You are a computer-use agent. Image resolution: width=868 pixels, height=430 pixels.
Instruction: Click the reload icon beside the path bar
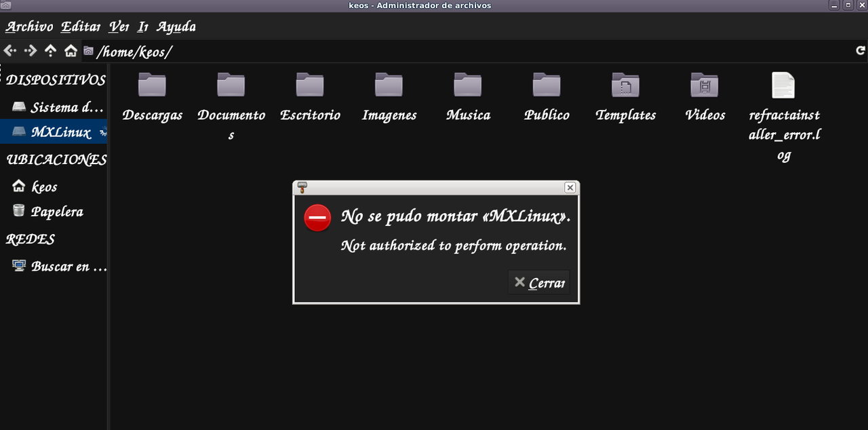[861, 51]
